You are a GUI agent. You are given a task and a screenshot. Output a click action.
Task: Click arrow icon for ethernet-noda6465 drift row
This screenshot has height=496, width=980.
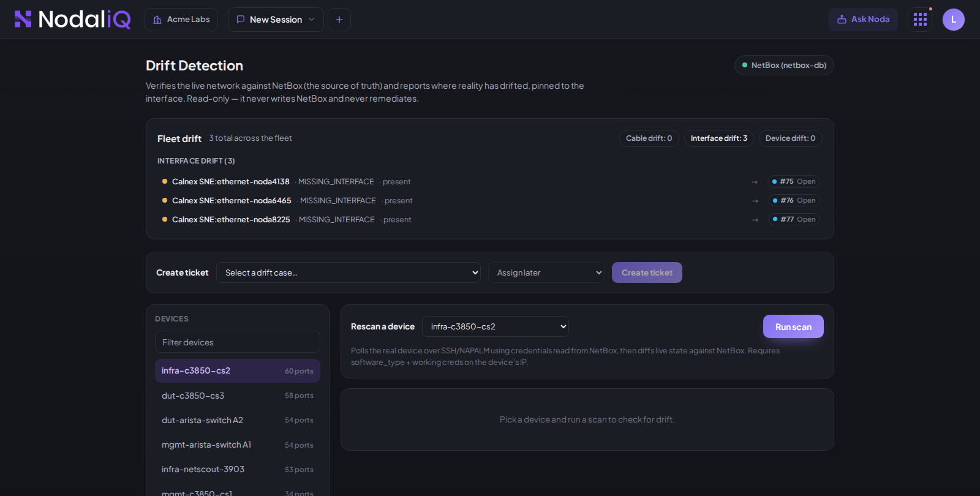tap(755, 201)
